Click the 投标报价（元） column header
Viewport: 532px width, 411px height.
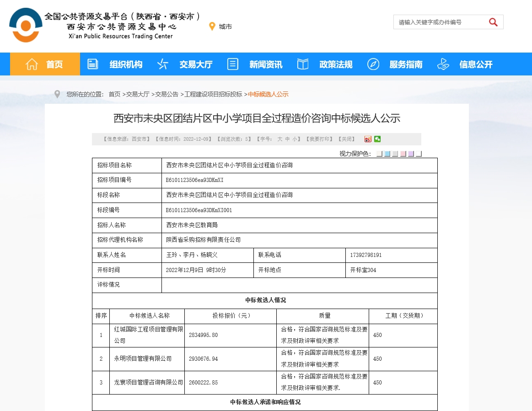tap(231, 316)
